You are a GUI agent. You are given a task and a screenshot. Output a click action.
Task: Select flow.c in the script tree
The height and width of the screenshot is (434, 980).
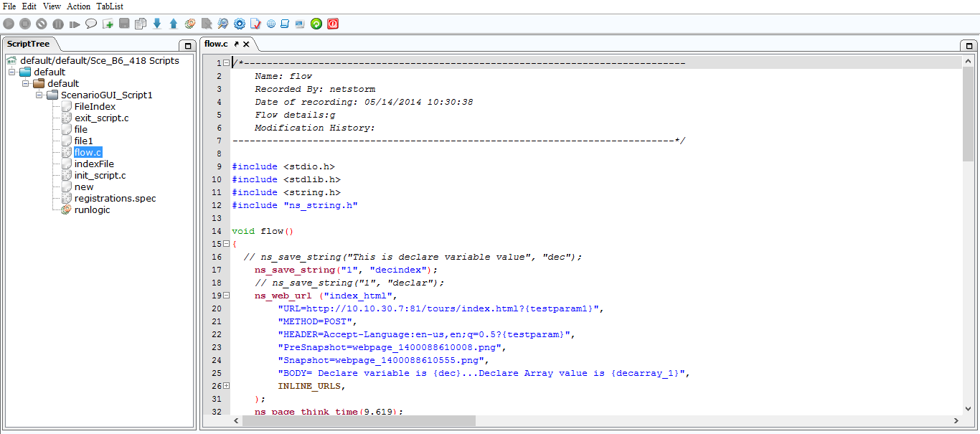point(88,152)
